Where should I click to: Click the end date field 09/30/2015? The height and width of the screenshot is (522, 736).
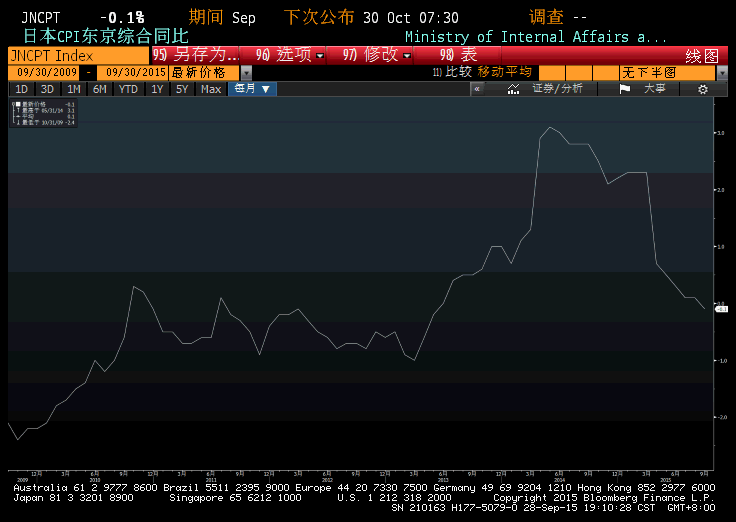133,73
